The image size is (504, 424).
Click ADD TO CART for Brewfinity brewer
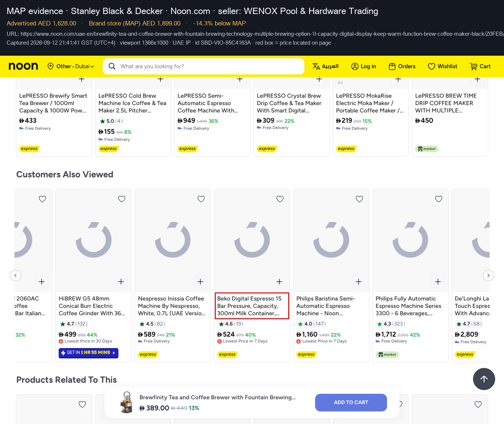coord(351,403)
